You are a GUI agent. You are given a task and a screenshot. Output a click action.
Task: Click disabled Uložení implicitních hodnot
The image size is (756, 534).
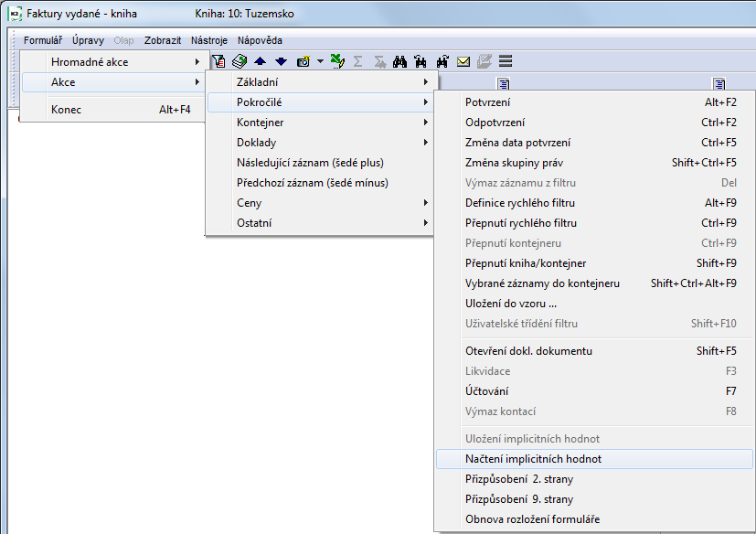[594, 439]
